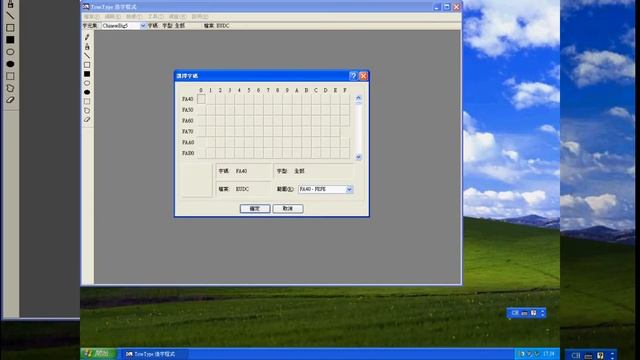Pick the Line tool in enlarged left-edge toolbar
This screenshot has width=640, height=360.
point(10,16)
